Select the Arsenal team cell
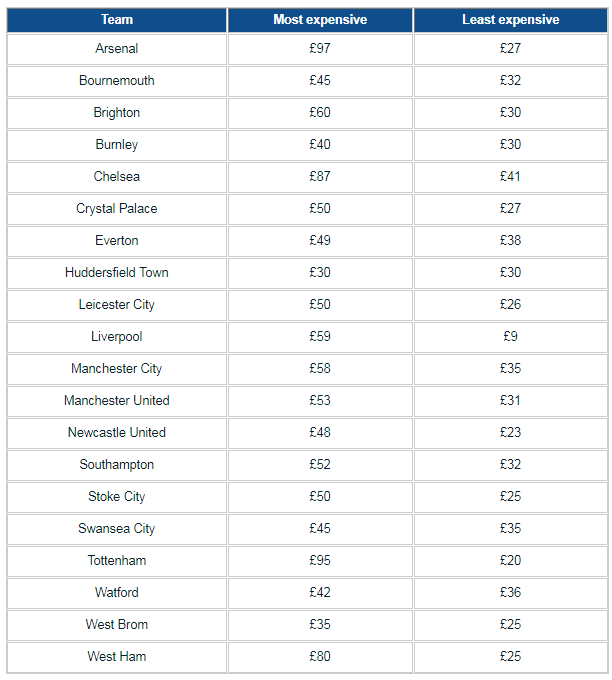The height and width of the screenshot is (680, 612). (x=117, y=49)
